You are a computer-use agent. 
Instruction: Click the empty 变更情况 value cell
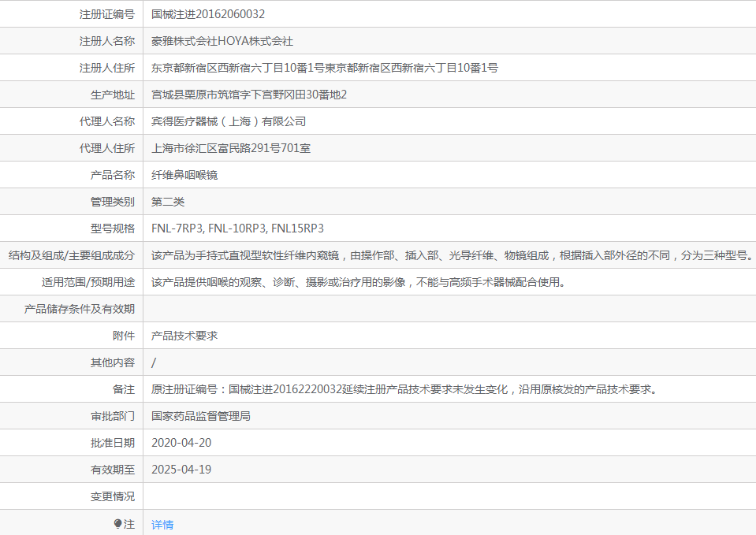pyautogui.click(x=449, y=496)
